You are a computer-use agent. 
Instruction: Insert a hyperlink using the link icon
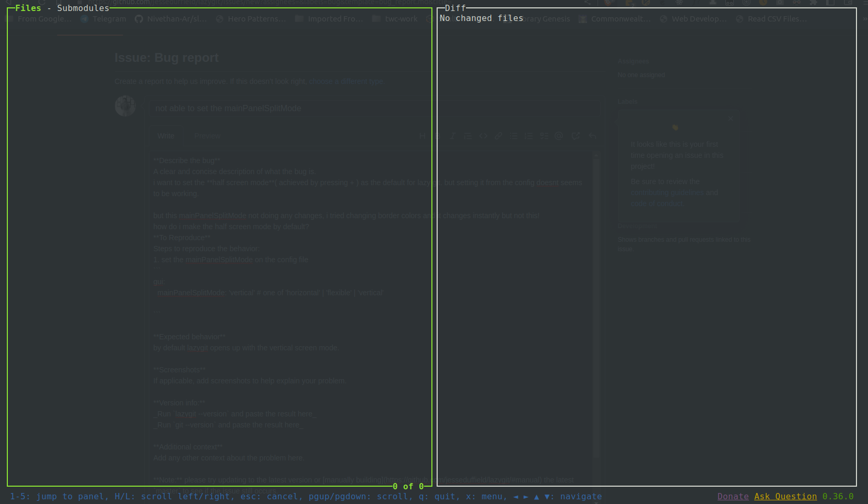point(498,136)
